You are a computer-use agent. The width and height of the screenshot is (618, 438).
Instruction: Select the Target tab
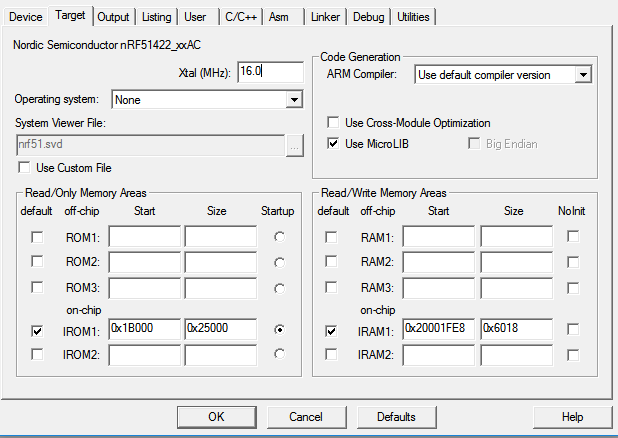tap(70, 15)
